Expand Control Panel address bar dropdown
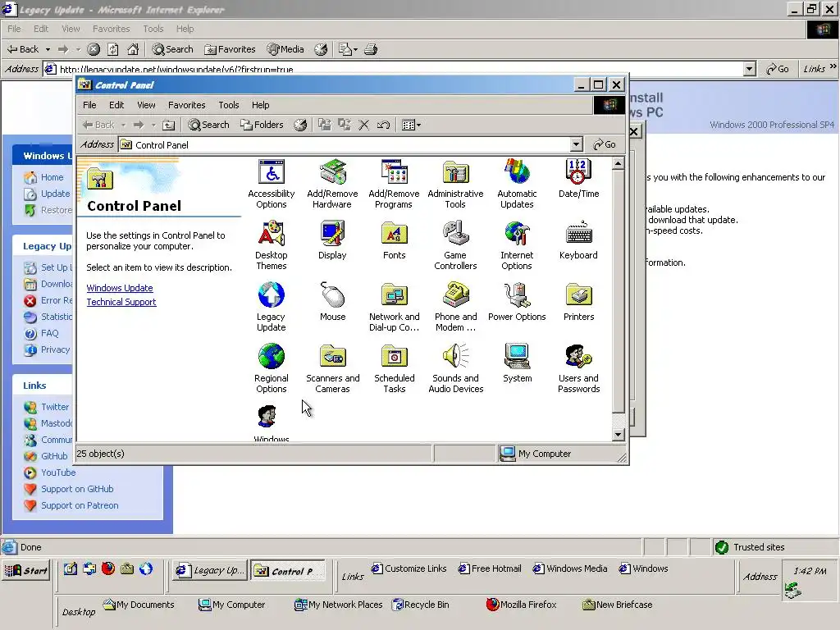This screenshot has height=630, width=840. tap(576, 144)
